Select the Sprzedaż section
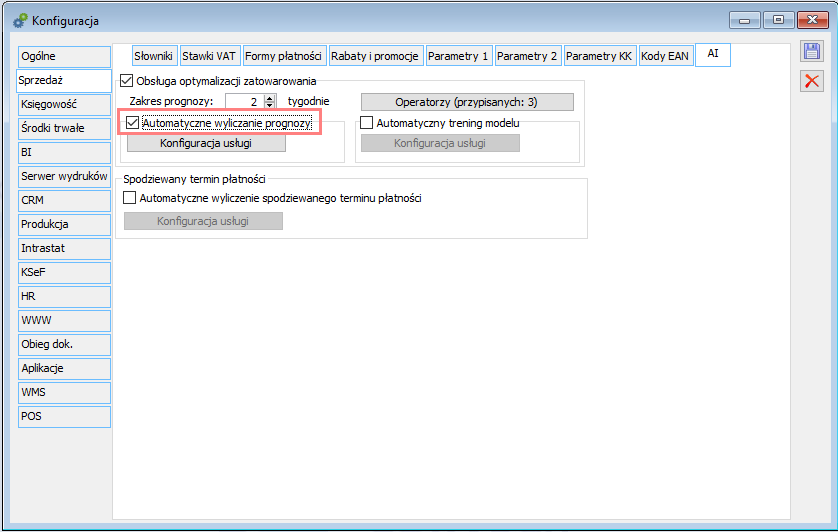The width and height of the screenshot is (838, 532). coord(64,81)
